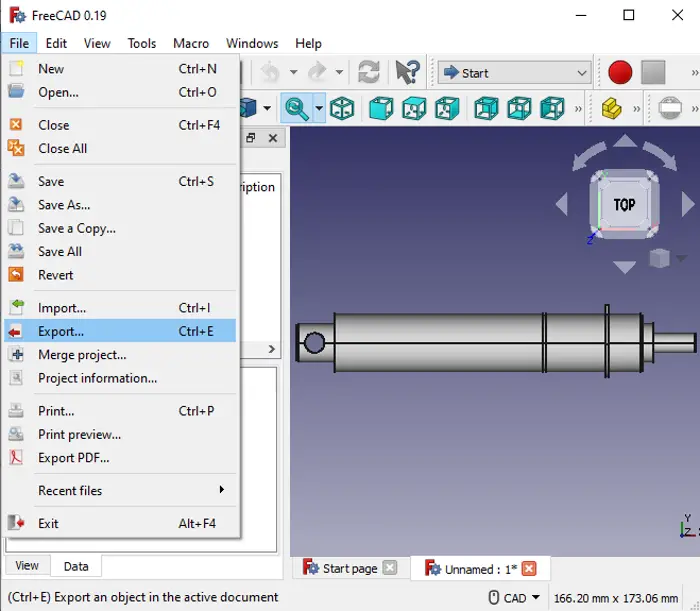Screen dimensions: 700x611
Task: Click the Open folder icon
Action: pos(16,91)
